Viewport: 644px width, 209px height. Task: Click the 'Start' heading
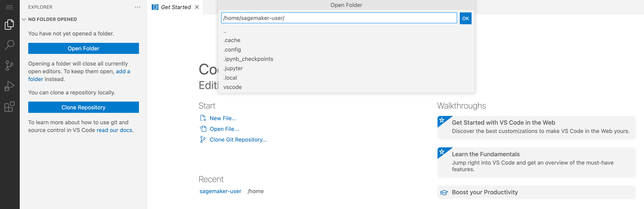pos(207,106)
